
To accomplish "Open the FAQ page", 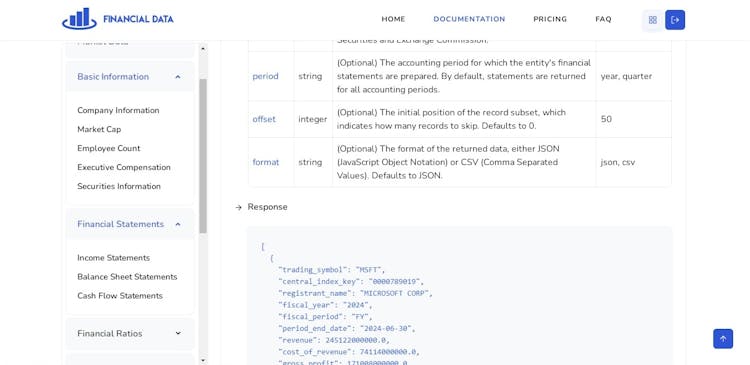I will [603, 19].
